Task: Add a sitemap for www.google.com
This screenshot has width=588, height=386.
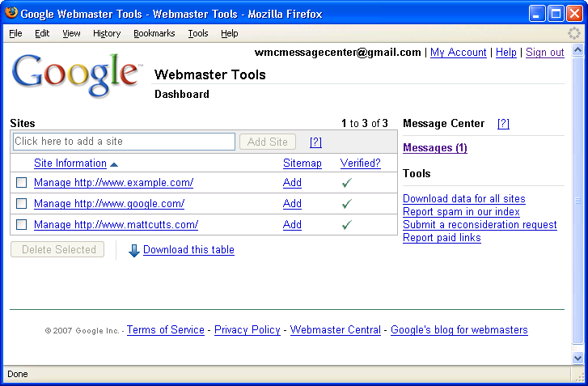Action: (292, 204)
